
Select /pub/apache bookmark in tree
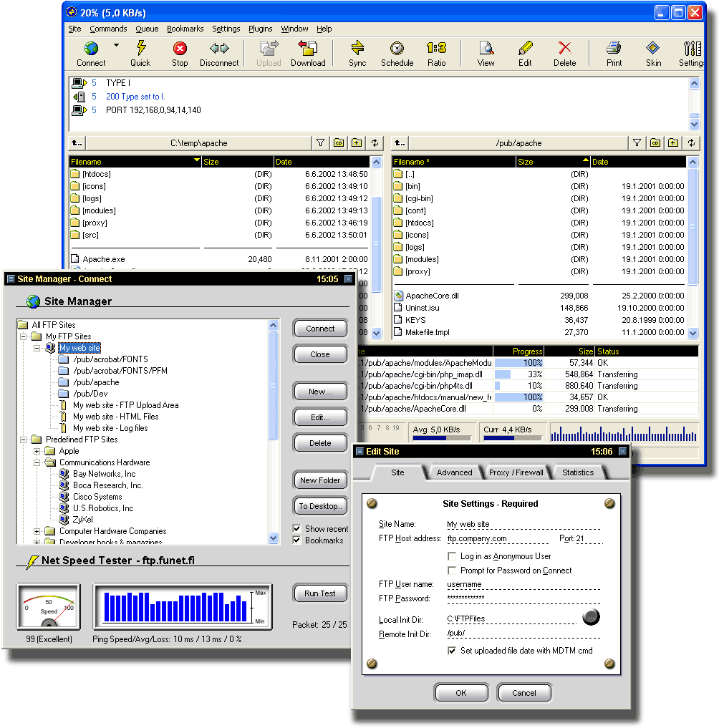click(x=96, y=382)
